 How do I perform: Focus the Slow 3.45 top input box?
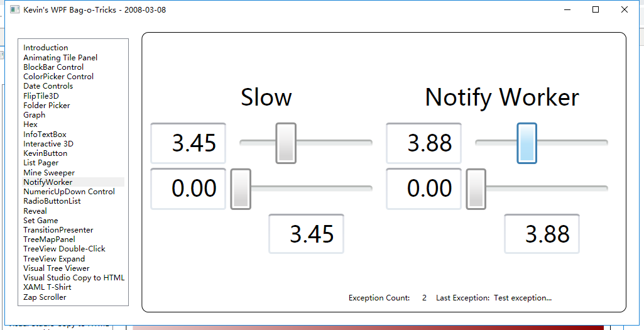pos(188,143)
